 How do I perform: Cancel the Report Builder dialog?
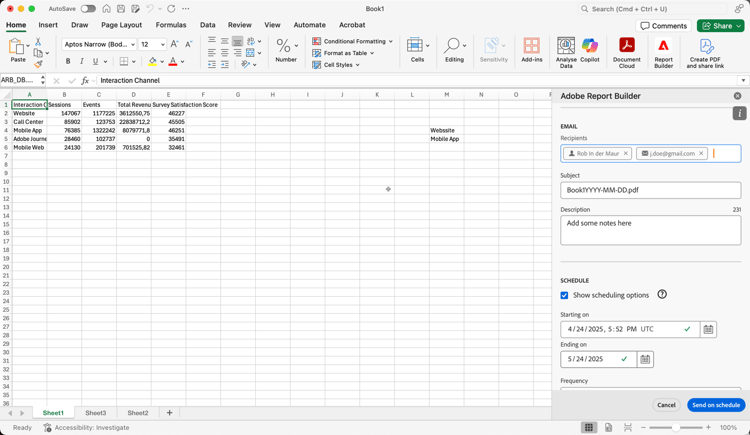666,405
